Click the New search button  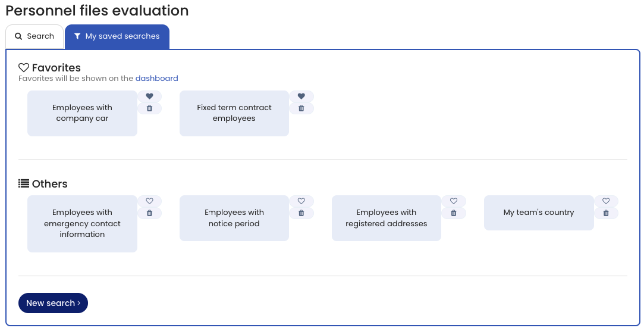pyautogui.click(x=53, y=303)
